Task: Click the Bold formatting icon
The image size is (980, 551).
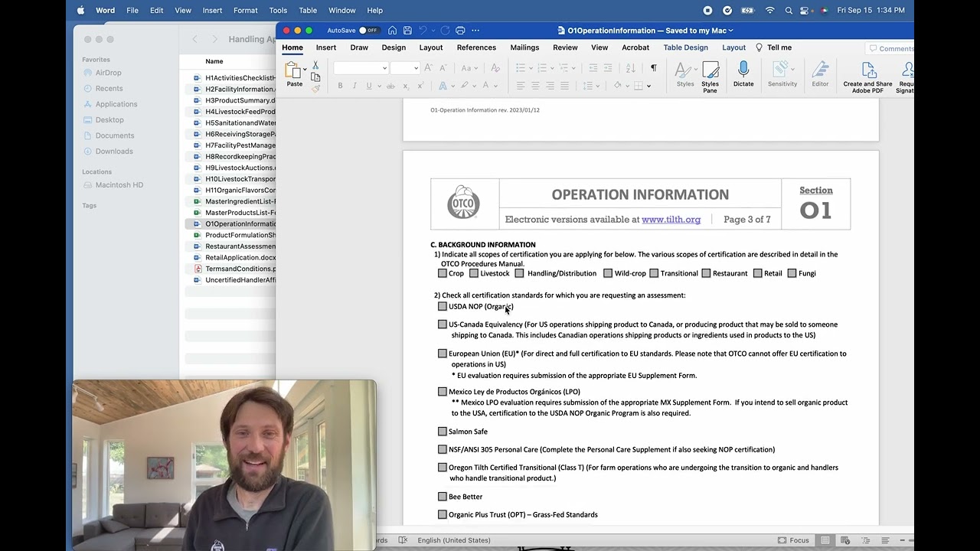Action: (340, 86)
